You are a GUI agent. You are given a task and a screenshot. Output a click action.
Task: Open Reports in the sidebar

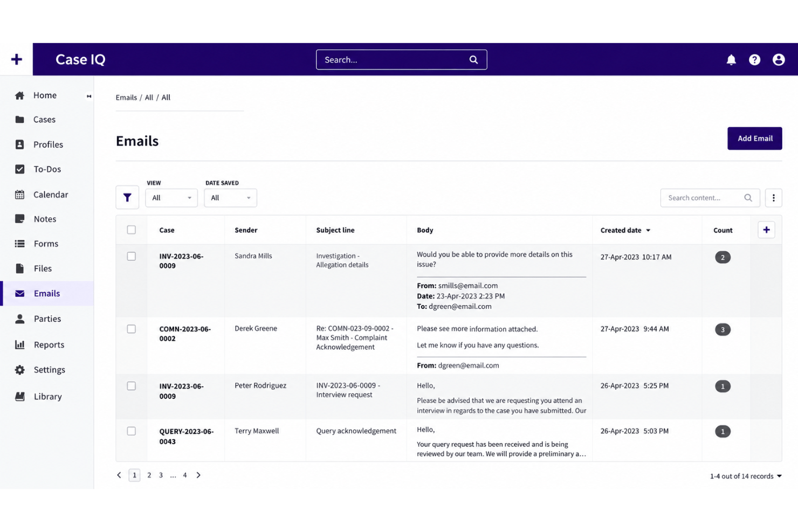point(47,344)
